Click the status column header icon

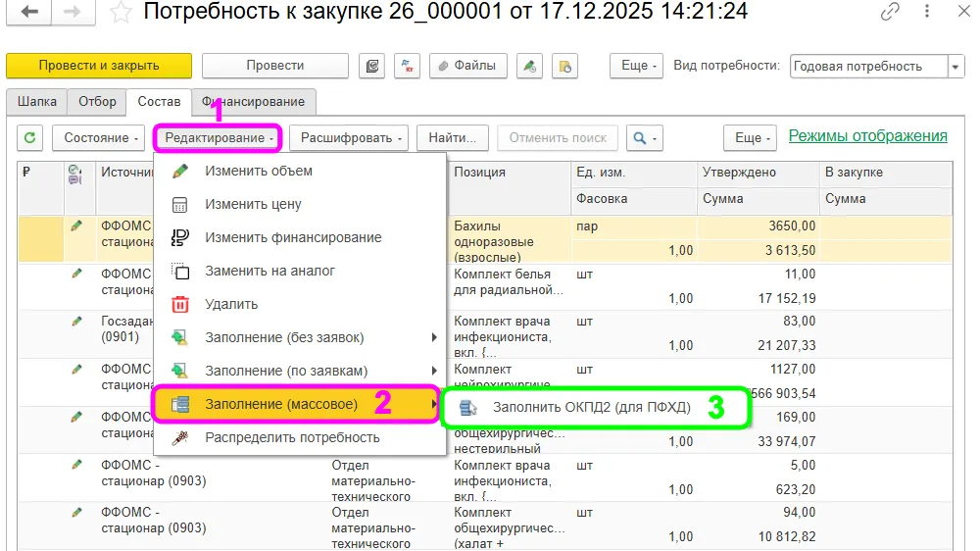pyautogui.click(x=75, y=175)
